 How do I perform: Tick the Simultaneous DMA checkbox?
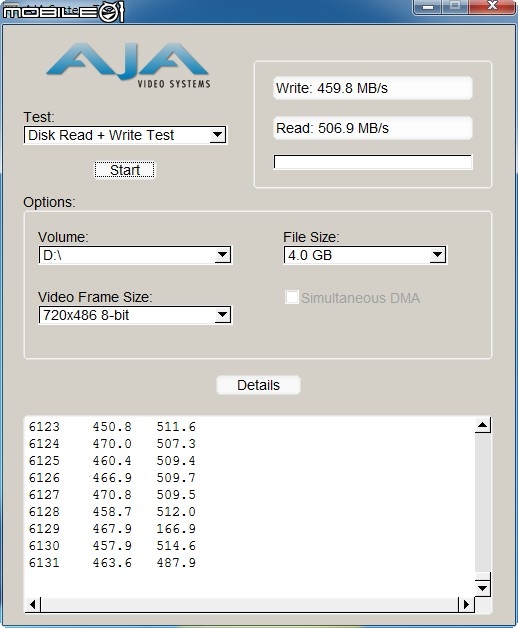coord(292,298)
